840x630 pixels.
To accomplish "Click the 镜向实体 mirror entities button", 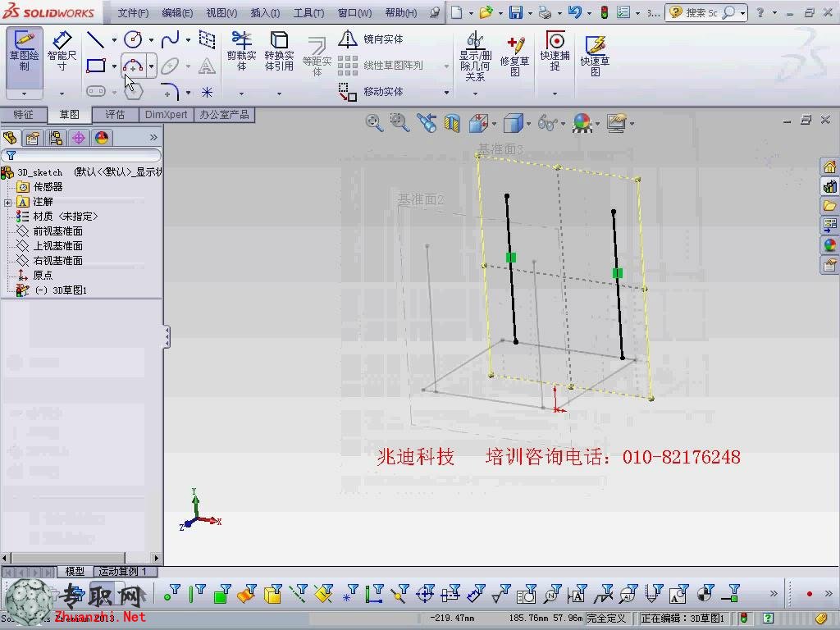I will point(371,39).
